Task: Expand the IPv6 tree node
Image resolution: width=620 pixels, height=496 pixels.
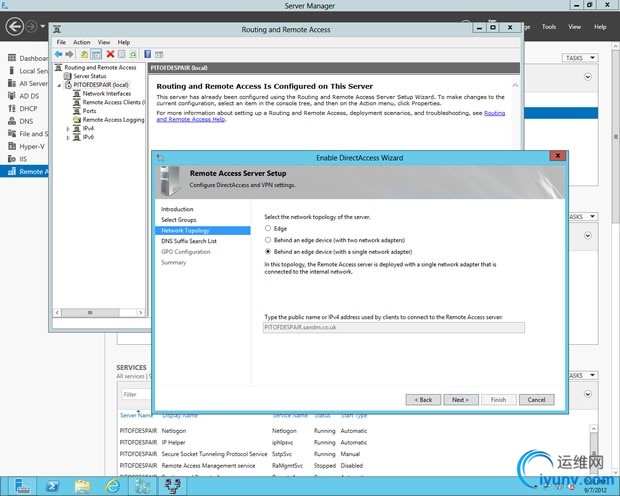Action: (68, 137)
